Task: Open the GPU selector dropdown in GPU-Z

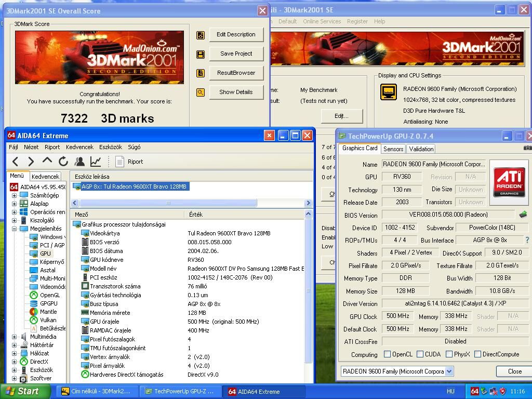Action: [449, 371]
